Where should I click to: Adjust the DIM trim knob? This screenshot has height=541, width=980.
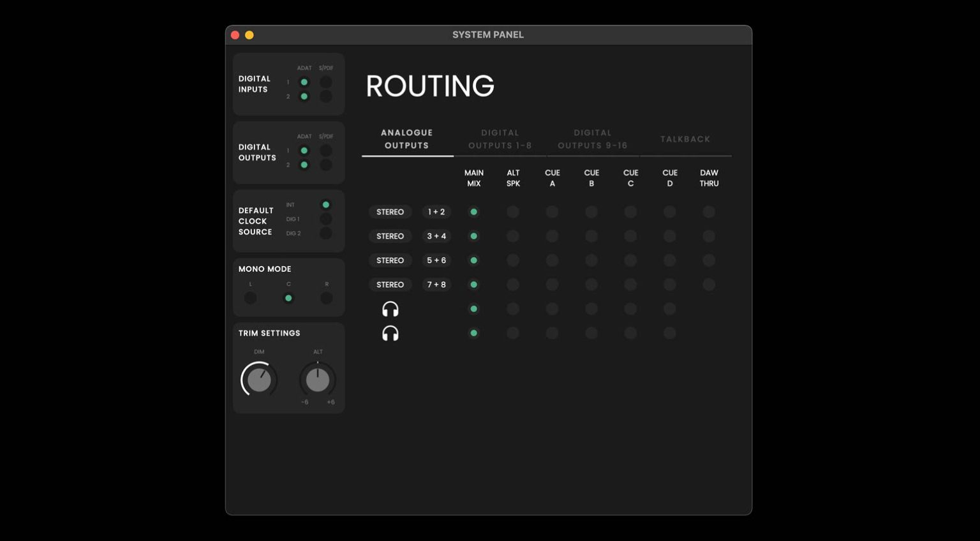(x=259, y=380)
